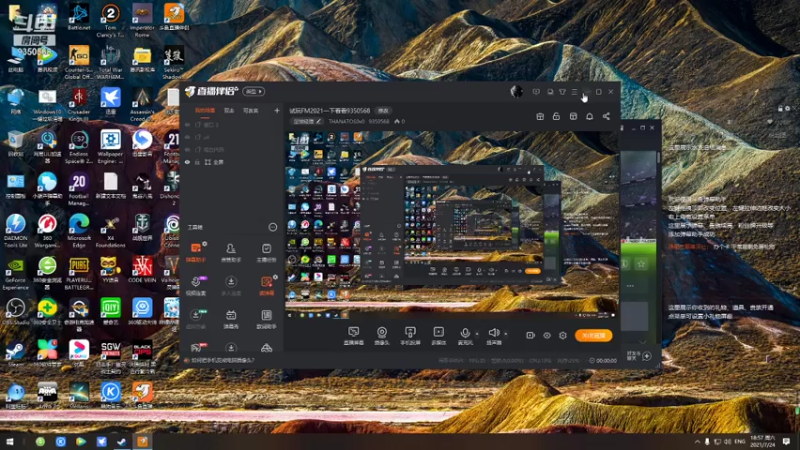
Task: Select the 全屏 source row name
Action: 218,162
